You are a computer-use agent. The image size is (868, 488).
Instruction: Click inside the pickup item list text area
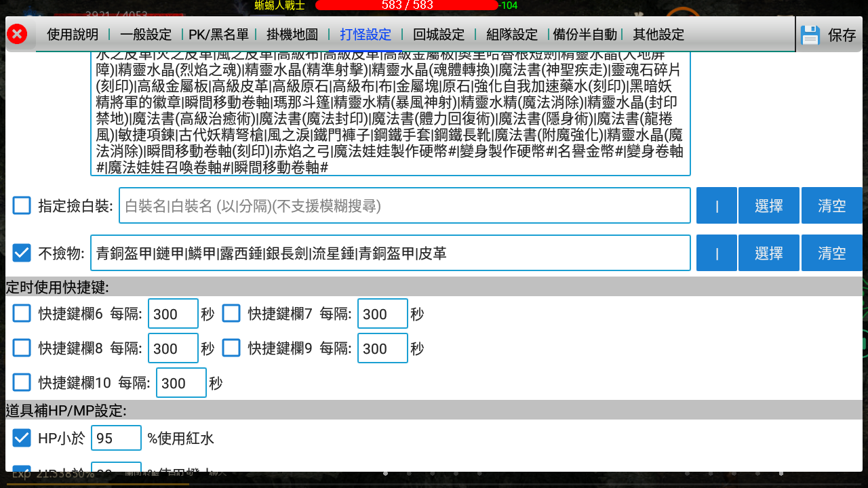[x=391, y=113]
